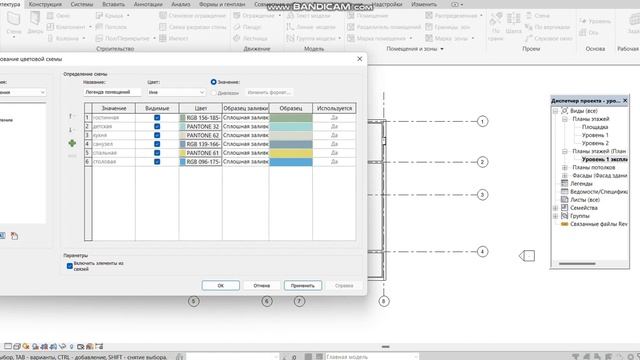Open the Конструкция ribbon tab
Viewport: 640px width, 360px height.
click(x=45, y=4)
